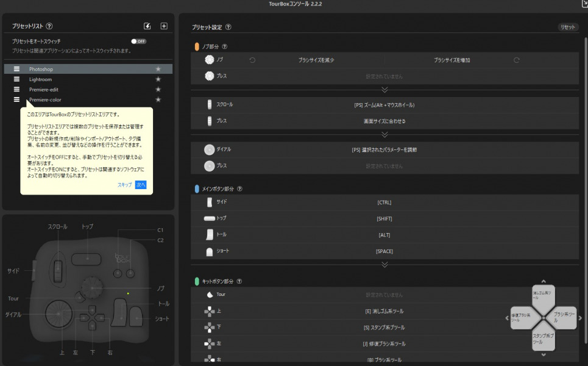Collapse the main button section double chevron
This screenshot has width=588, height=366.
(384, 265)
